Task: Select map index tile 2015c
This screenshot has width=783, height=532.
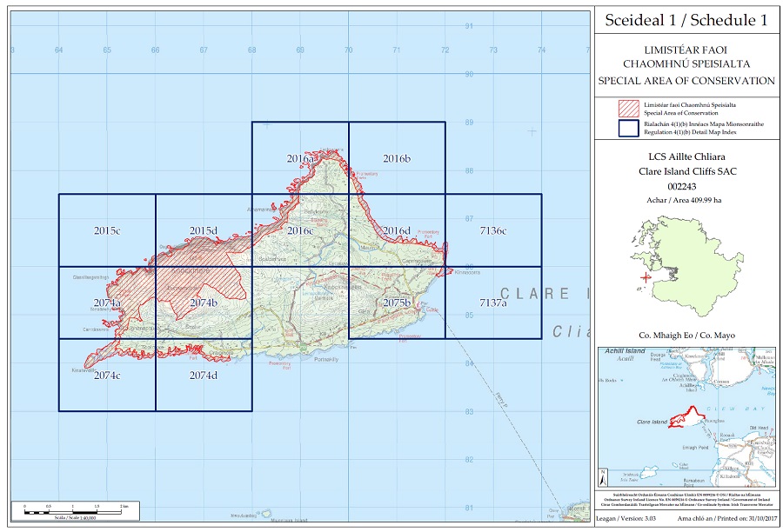Action: pyautogui.click(x=107, y=230)
